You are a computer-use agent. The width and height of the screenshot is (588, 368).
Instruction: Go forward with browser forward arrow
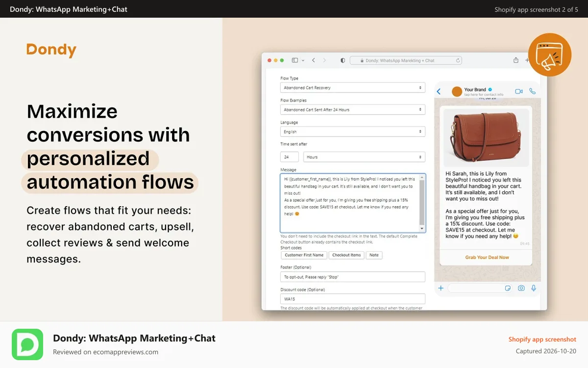click(325, 60)
